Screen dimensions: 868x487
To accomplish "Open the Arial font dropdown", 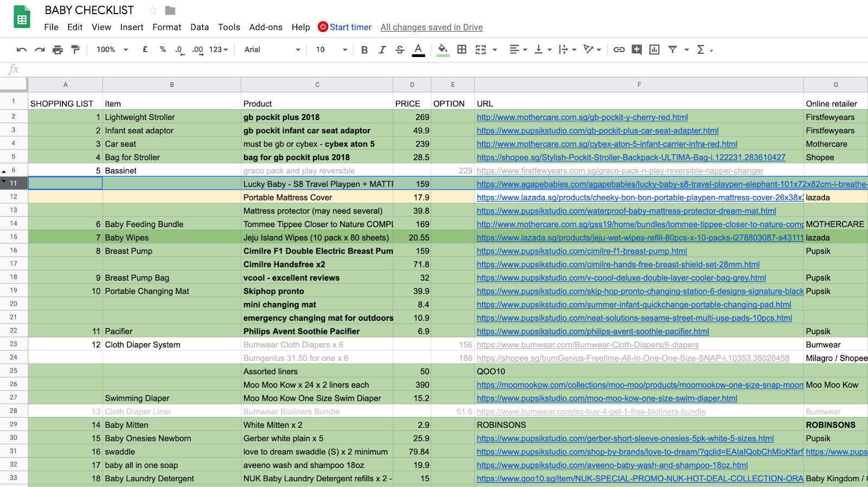I will tap(272, 49).
